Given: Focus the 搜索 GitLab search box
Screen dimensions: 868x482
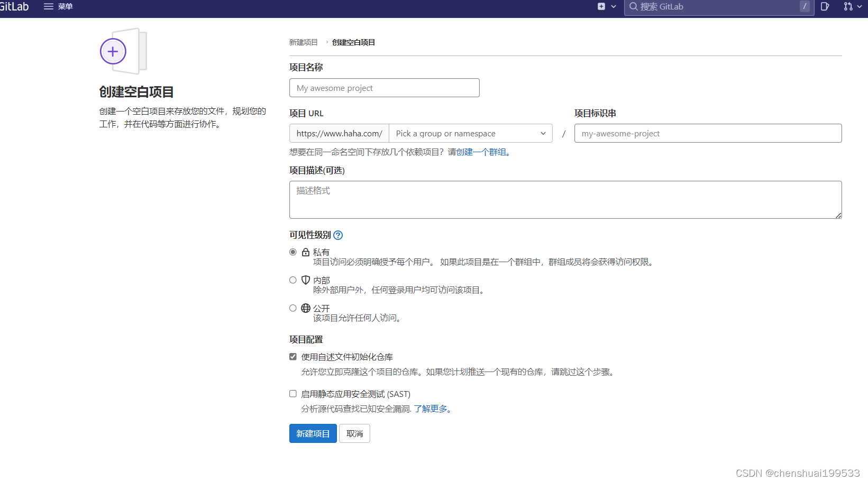Looking at the screenshot, I should (x=719, y=7).
